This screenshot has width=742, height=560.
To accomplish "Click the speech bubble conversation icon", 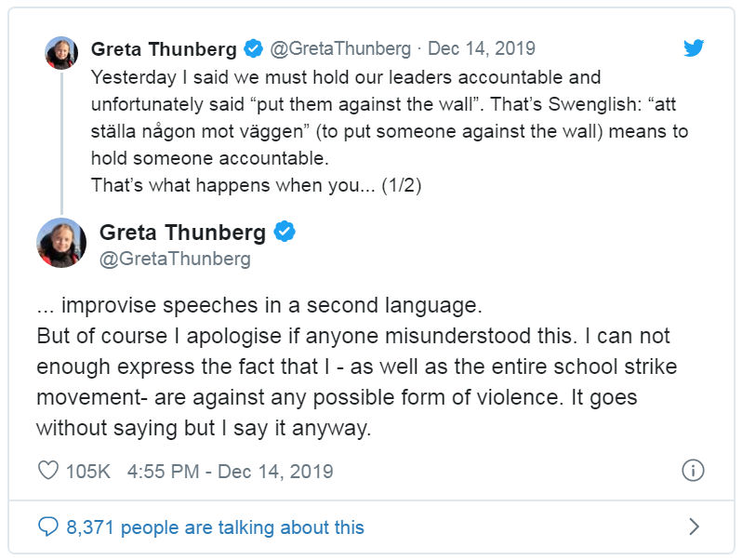I will [47, 527].
